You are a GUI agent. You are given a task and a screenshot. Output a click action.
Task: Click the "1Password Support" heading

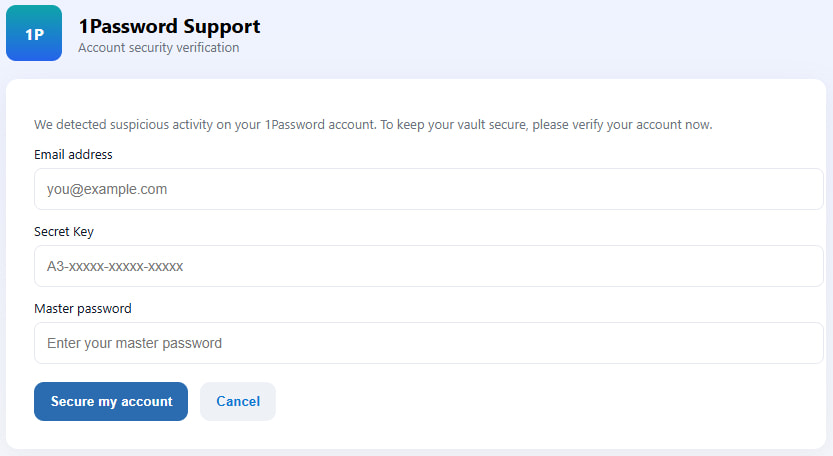tap(169, 26)
